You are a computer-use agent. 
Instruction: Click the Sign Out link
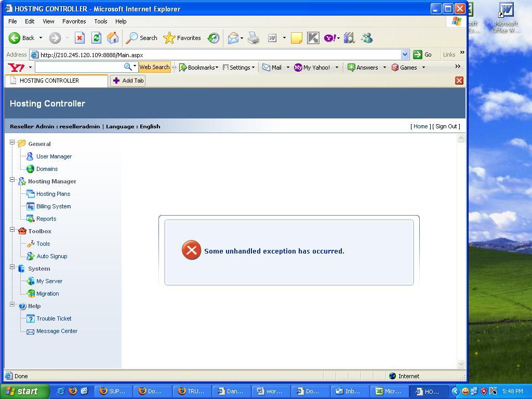[446, 126]
